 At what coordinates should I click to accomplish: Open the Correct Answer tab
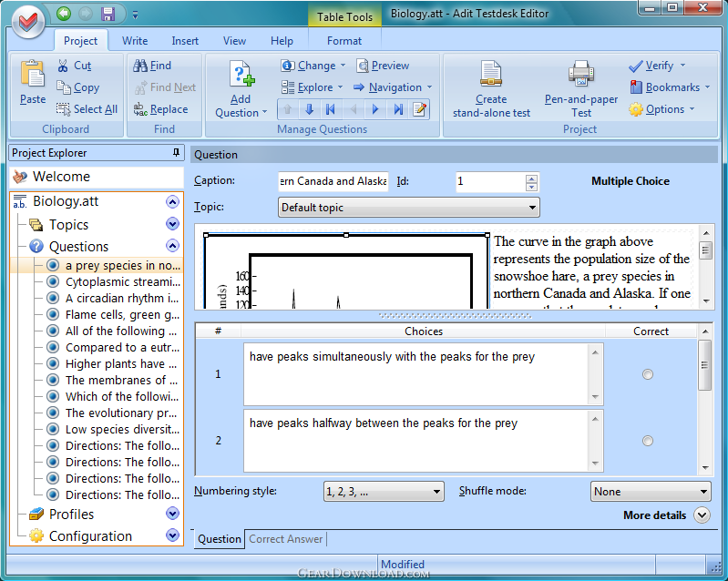coord(286,539)
